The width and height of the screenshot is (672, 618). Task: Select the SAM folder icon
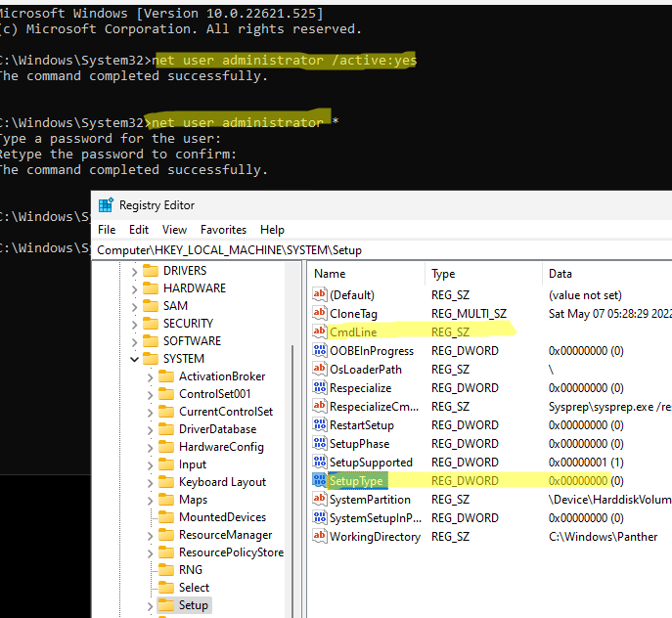[151, 305]
